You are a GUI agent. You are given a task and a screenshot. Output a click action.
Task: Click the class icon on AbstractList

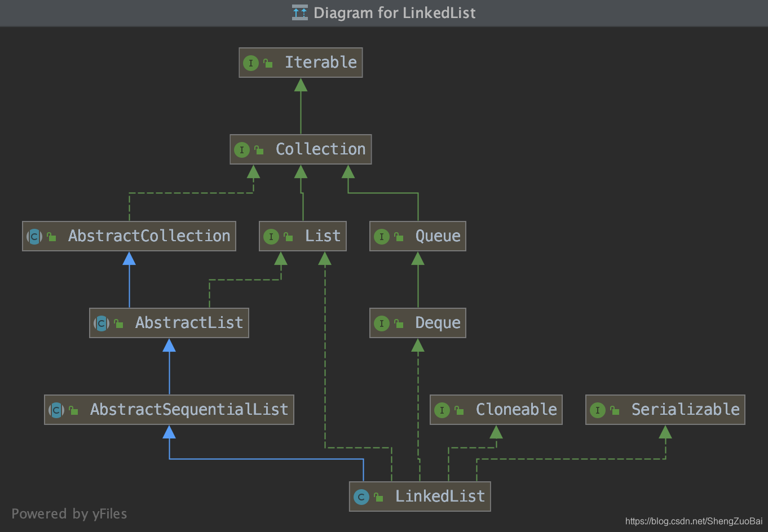[x=101, y=323]
